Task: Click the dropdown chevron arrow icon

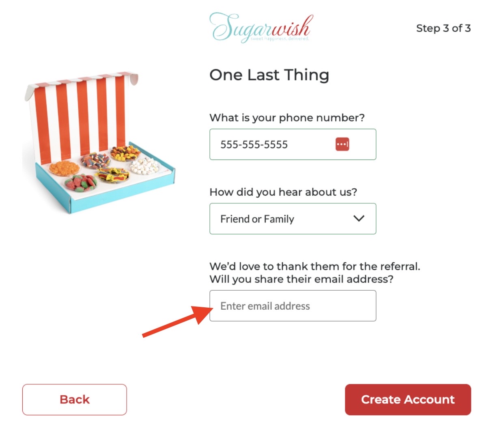Action: (359, 218)
